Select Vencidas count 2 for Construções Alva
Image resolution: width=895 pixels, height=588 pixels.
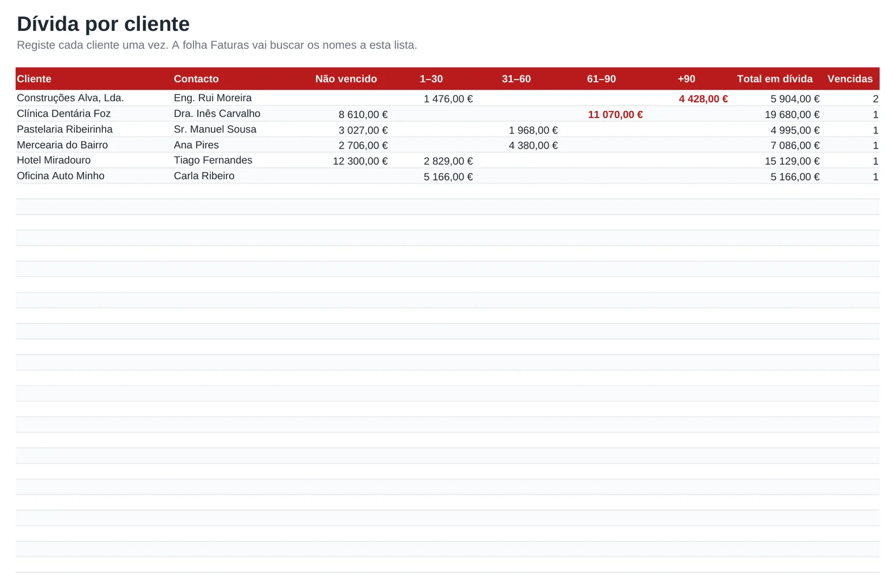coord(875,99)
